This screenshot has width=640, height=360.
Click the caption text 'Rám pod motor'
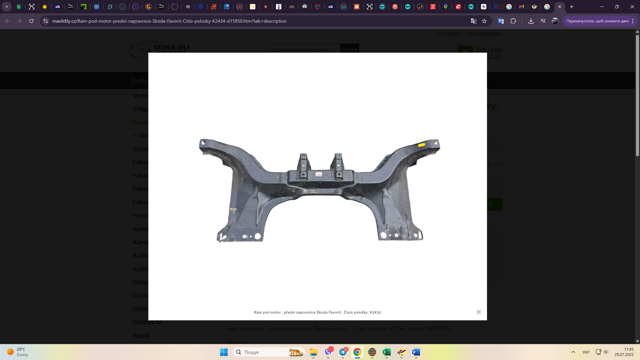[x=267, y=312]
